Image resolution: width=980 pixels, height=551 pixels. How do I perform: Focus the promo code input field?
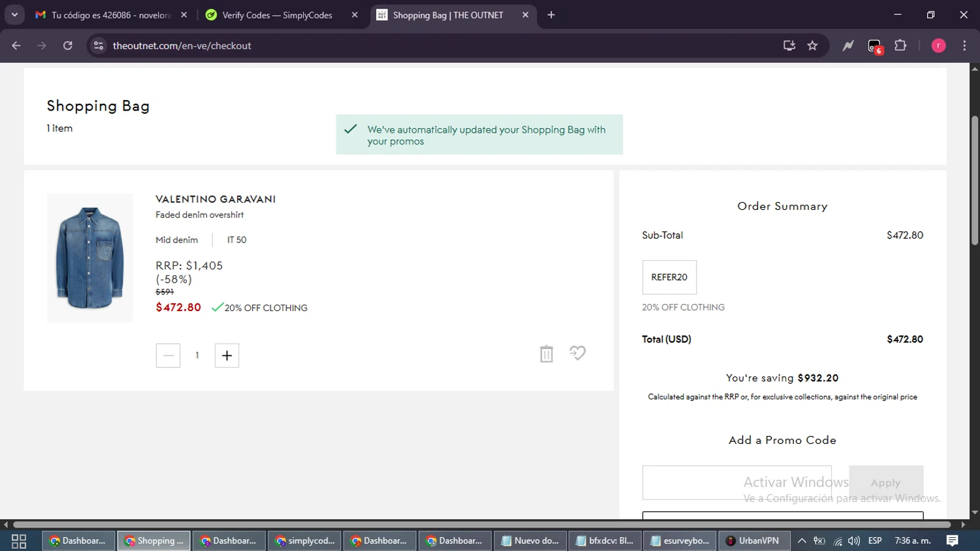736,482
